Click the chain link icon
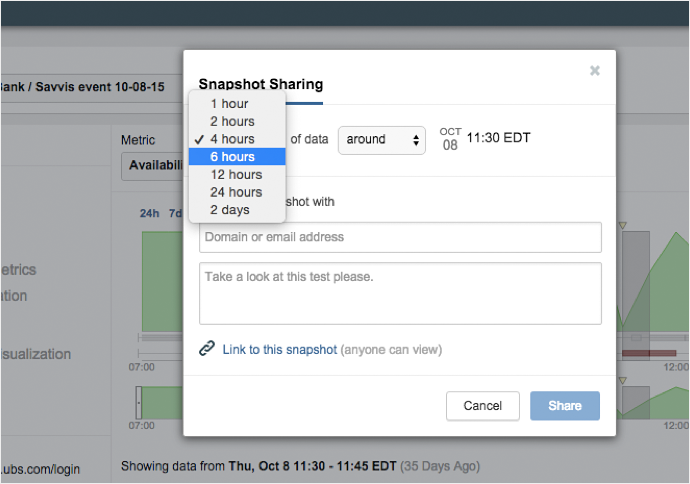 coord(207,349)
